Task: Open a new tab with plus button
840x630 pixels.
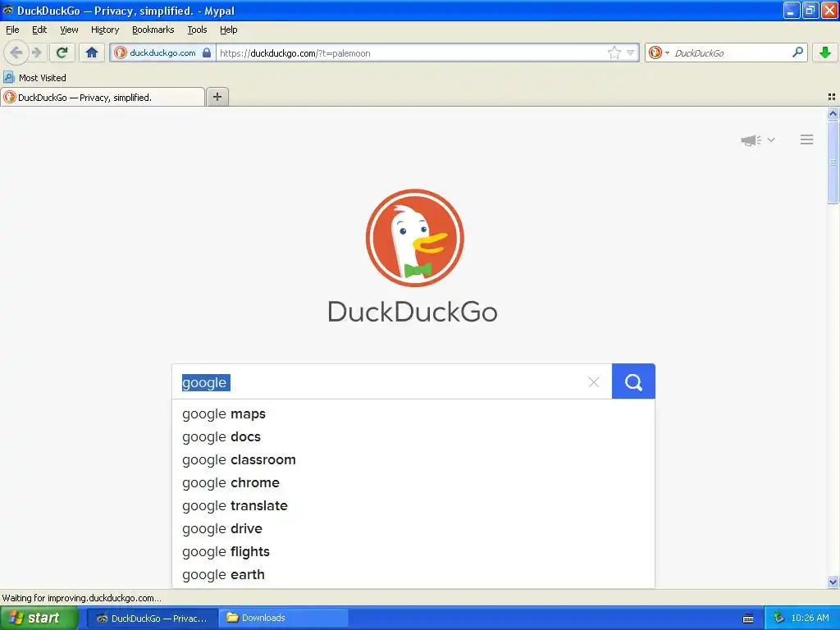Action: coord(217,97)
